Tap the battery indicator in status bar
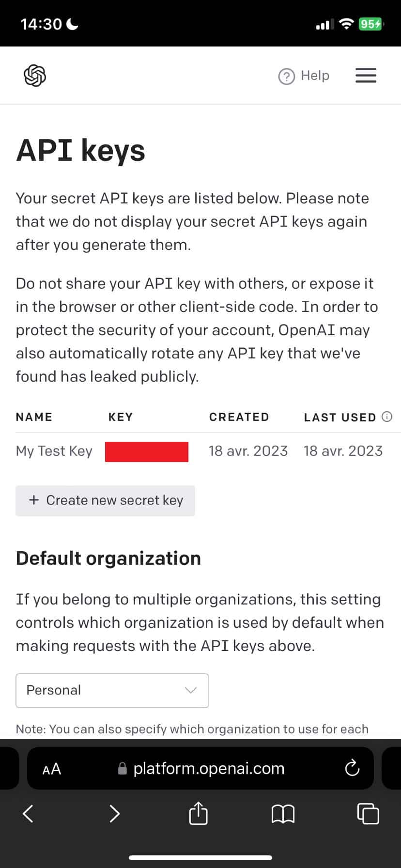Screen dimensions: 401x868 (370, 24)
